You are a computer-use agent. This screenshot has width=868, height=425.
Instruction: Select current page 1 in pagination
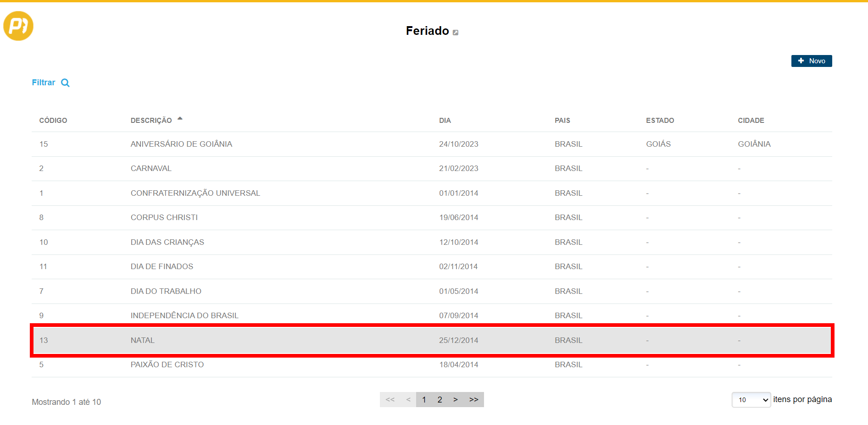pos(424,400)
